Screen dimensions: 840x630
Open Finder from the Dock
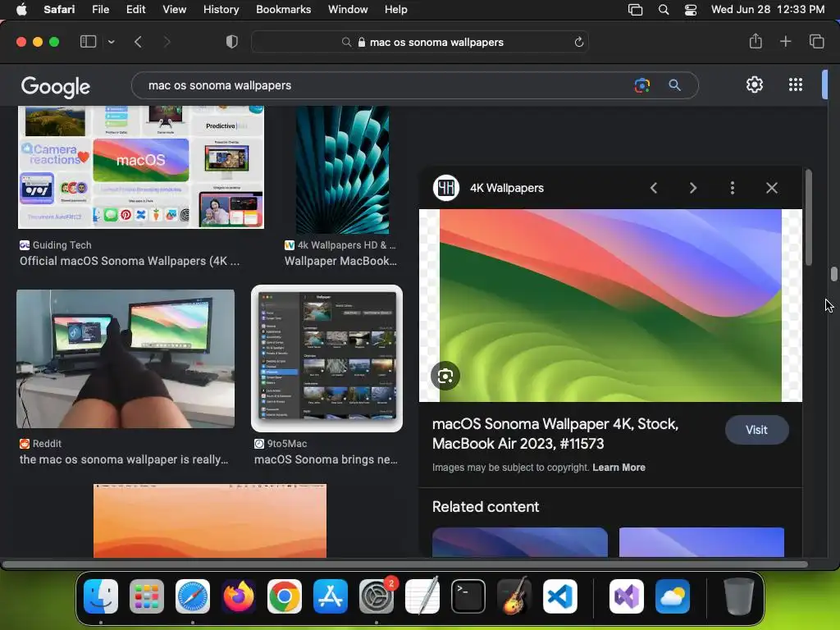[x=101, y=596]
